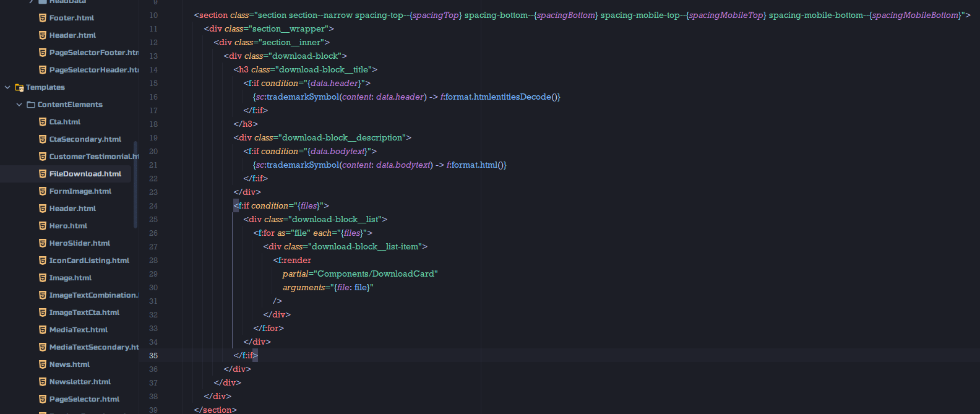Screen dimensions: 980x414
Task: Open Hero.html file
Action: pyautogui.click(x=68, y=226)
